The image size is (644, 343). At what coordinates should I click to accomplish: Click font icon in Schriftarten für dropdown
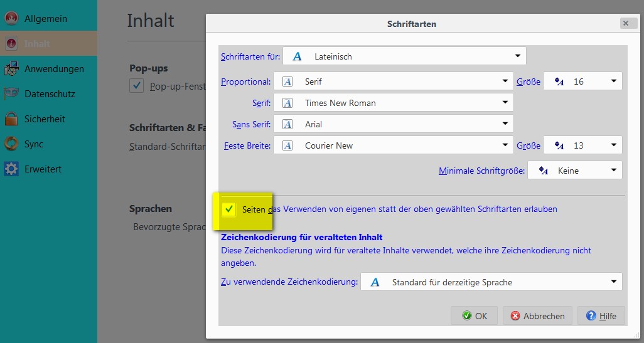tap(297, 56)
